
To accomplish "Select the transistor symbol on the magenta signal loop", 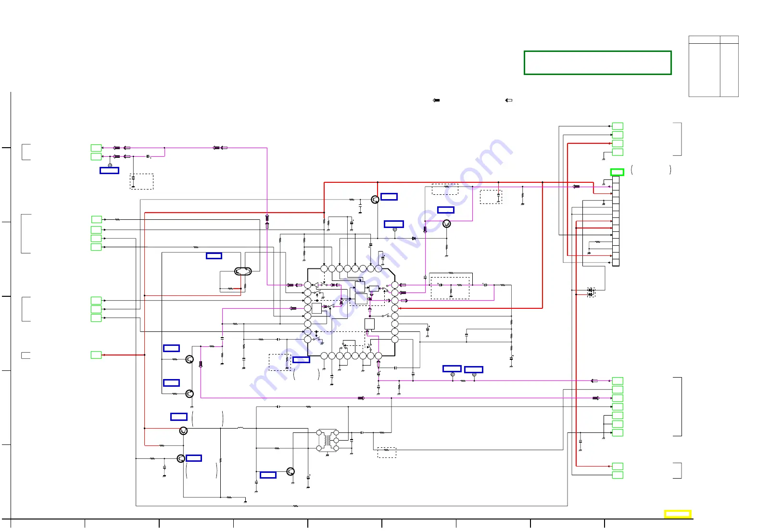I will [x=446, y=224].
